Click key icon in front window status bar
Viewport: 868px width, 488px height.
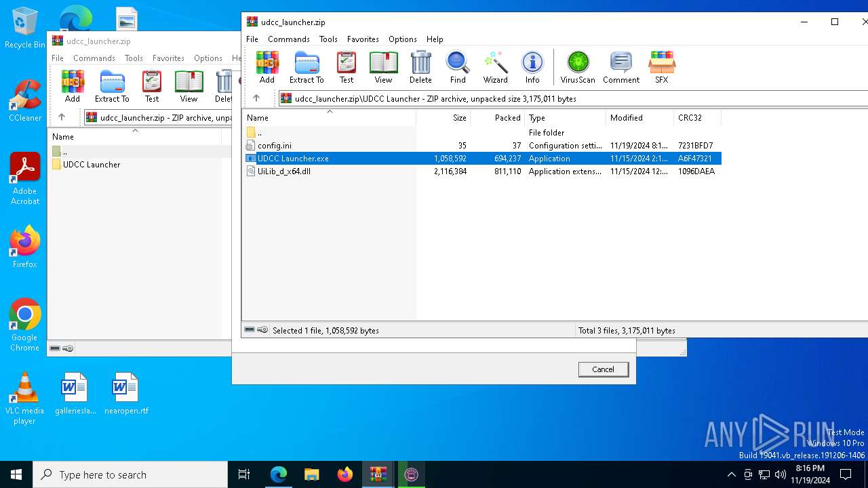click(262, 330)
